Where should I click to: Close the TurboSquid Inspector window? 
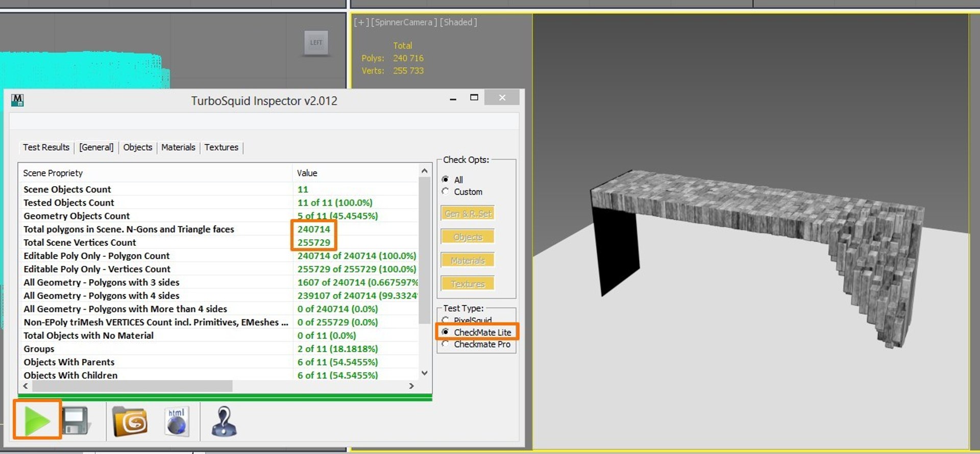coord(502,97)
